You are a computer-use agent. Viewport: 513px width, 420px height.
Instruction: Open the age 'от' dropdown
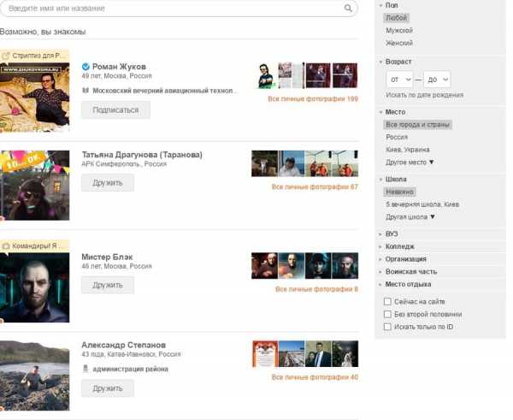pos(399,80)
